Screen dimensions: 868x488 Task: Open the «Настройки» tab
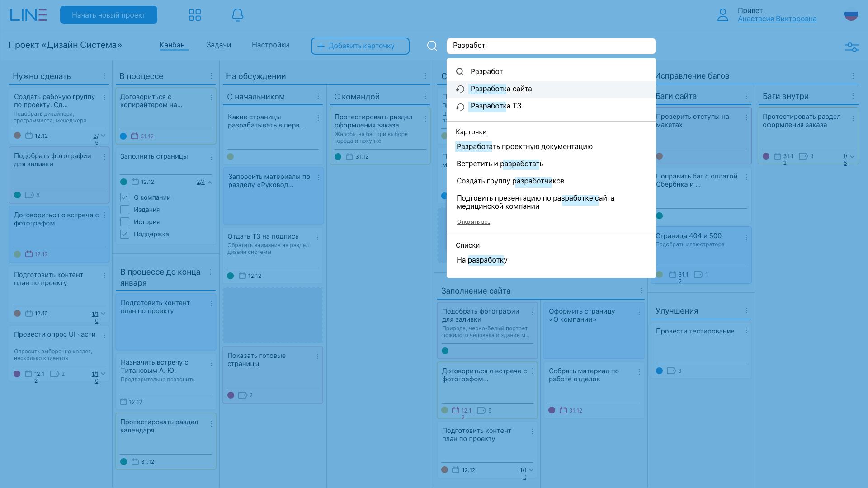270,45
